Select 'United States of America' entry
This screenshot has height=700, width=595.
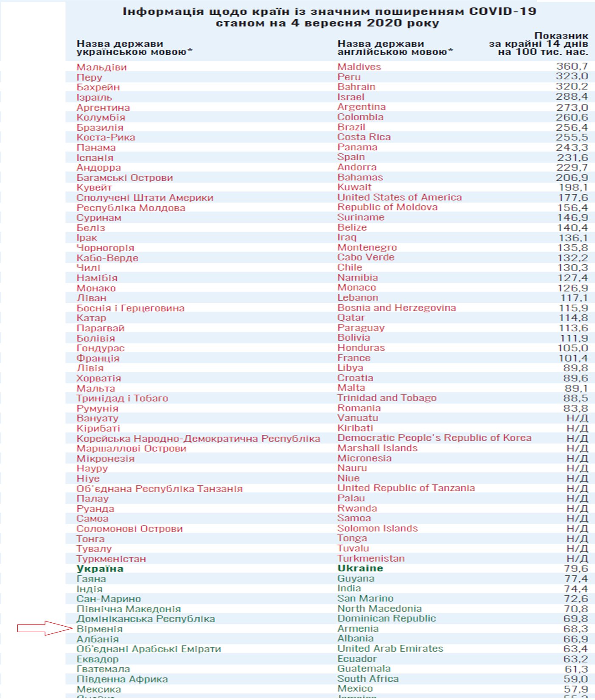[x=399, y=197]
